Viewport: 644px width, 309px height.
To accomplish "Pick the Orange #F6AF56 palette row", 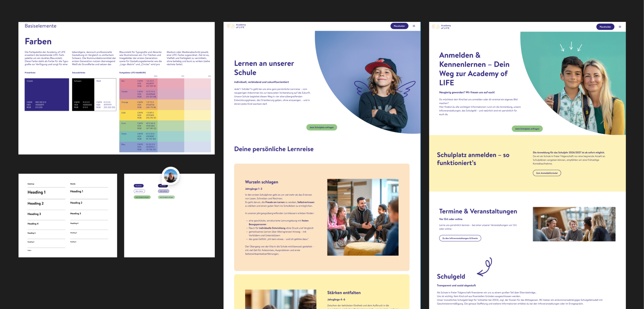I will click(165, 105).
